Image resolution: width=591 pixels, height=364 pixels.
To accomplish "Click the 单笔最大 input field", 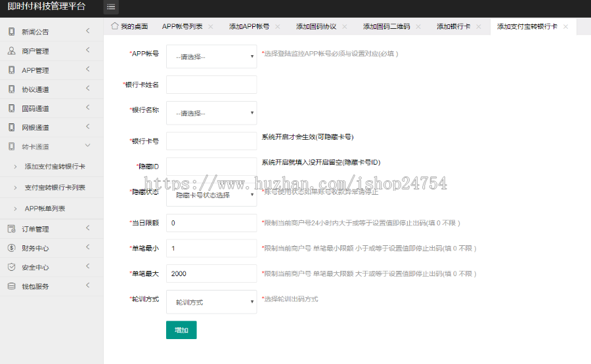I will tap(211, 273).
